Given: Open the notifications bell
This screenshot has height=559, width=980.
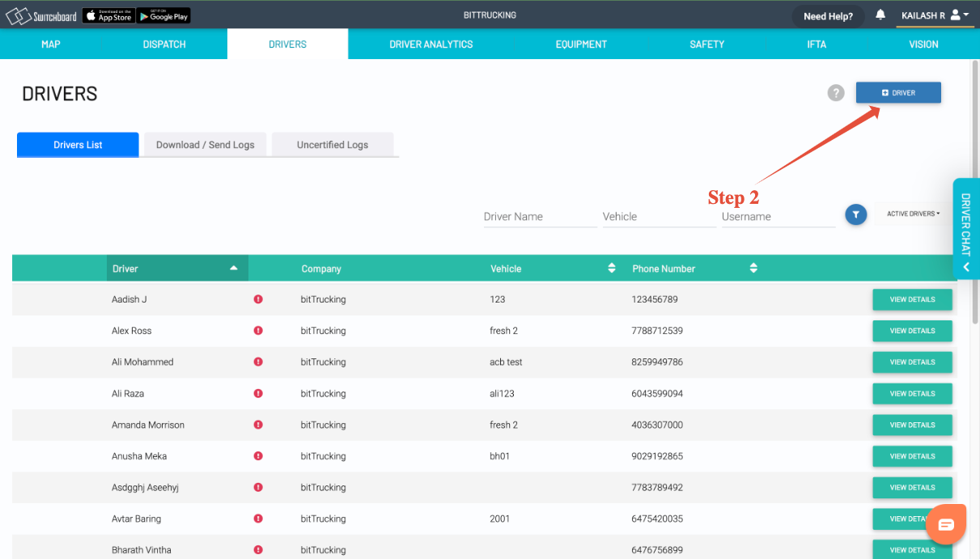Looking at the screenshot, I should [x=880, y=15].
